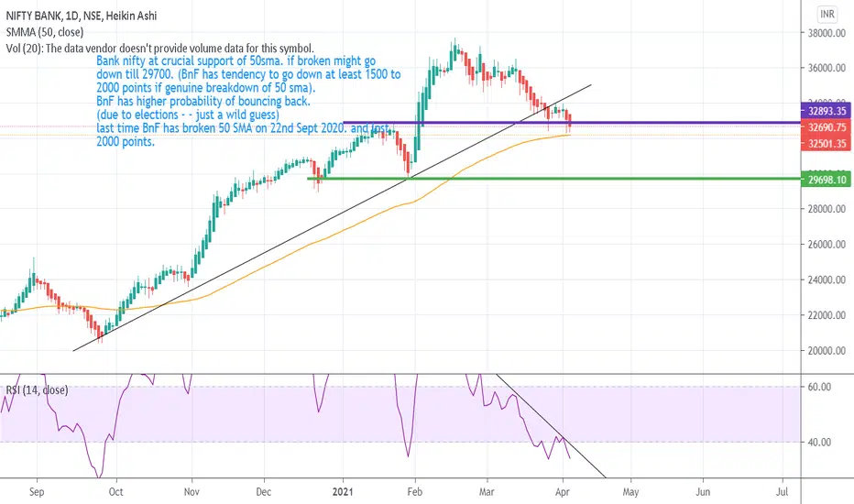The height and width of the screenshot is (504, 854).
Task: Click the 60.00 RSI axis label
Action: pos(820,387)
